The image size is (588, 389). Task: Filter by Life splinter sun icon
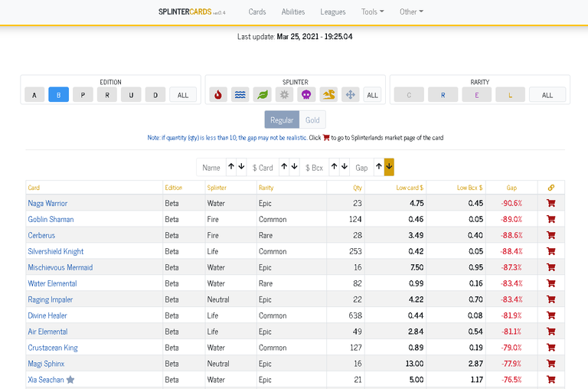coord(284,95)
